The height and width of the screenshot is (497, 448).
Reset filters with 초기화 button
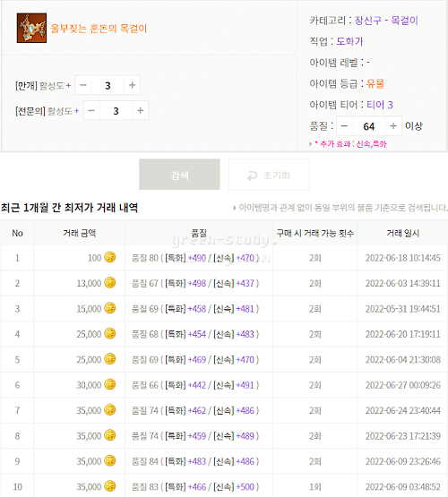[x=269, y=175]
